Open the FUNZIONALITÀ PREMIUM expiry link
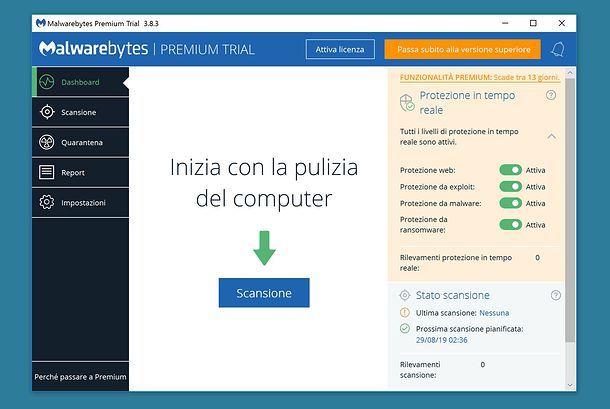 (480, 77)
